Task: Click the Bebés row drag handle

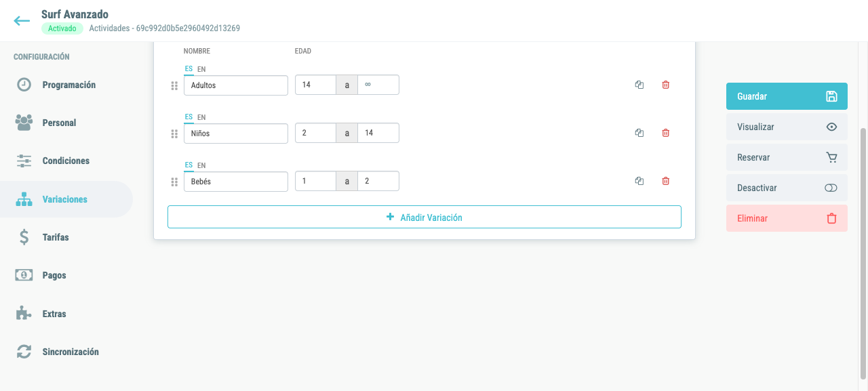Action: pyautogui.click(x=174, y=182)
